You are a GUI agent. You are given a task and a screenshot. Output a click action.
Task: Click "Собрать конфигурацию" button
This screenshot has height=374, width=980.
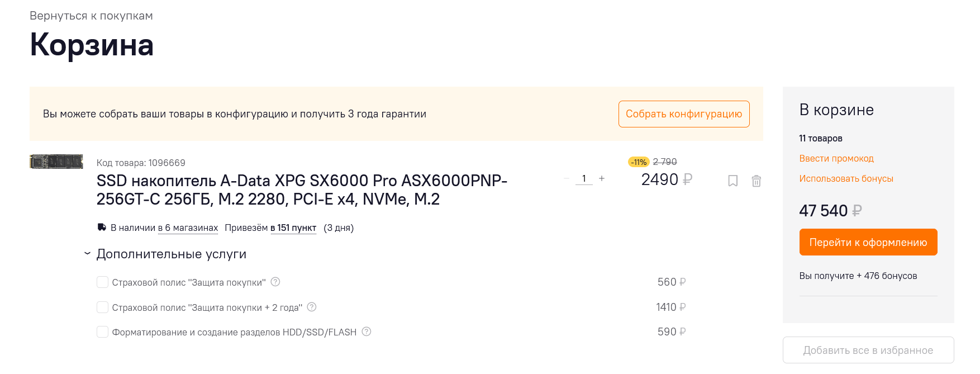coord(684,114)
